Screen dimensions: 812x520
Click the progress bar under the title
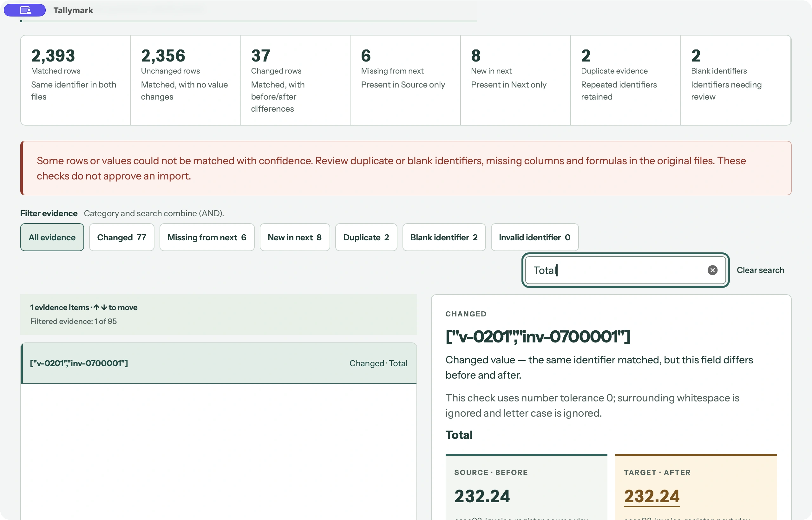tap(249, 21)
